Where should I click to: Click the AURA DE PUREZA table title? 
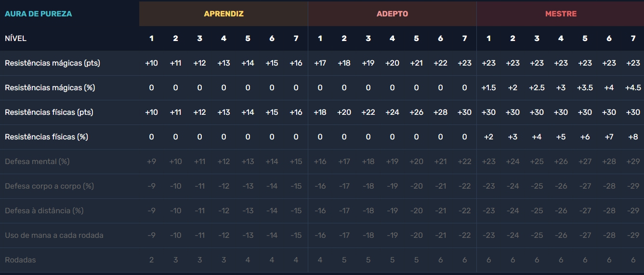(38, 14)
